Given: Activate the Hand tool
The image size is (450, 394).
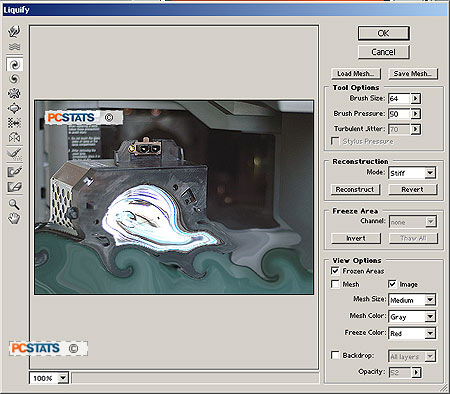Looking at the screenshot, I should 14,218.
